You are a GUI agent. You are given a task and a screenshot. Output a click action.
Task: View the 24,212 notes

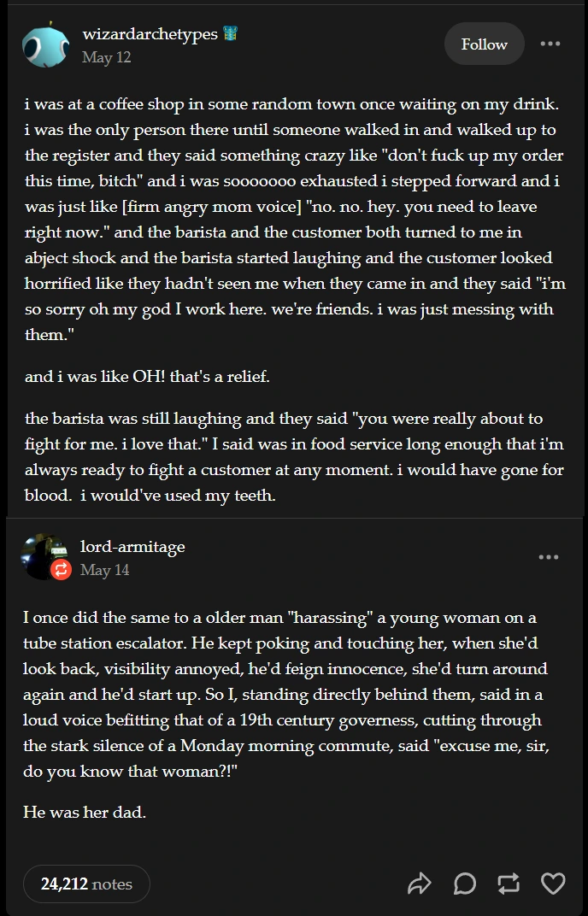point(85,884)
